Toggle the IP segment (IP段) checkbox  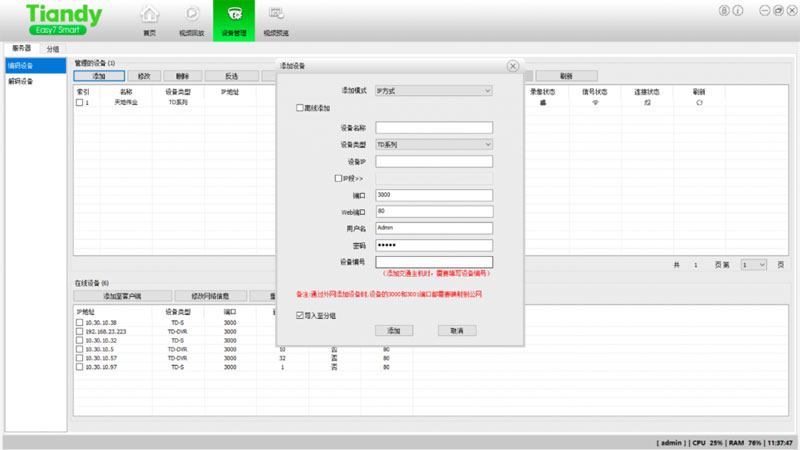coord(338,178)
